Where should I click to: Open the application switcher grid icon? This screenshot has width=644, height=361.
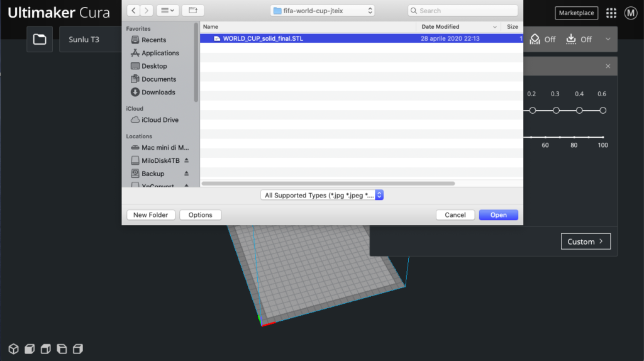(x=611, y=13)
